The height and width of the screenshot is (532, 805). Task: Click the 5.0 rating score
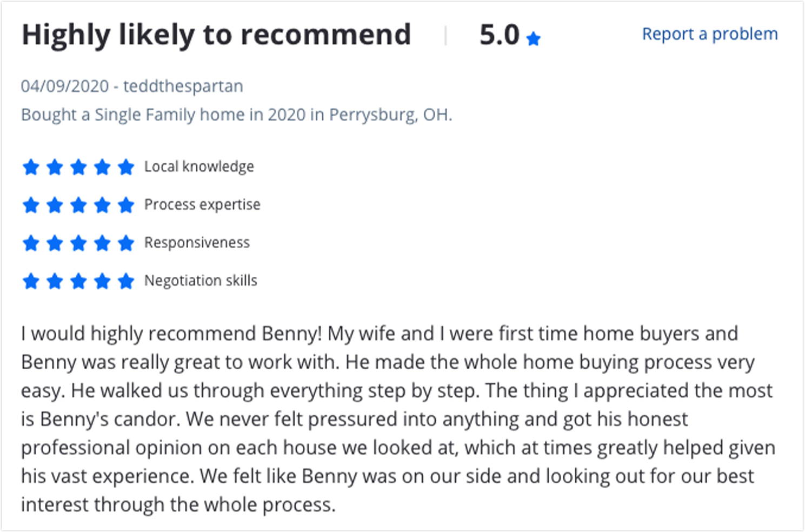[499, 35]
